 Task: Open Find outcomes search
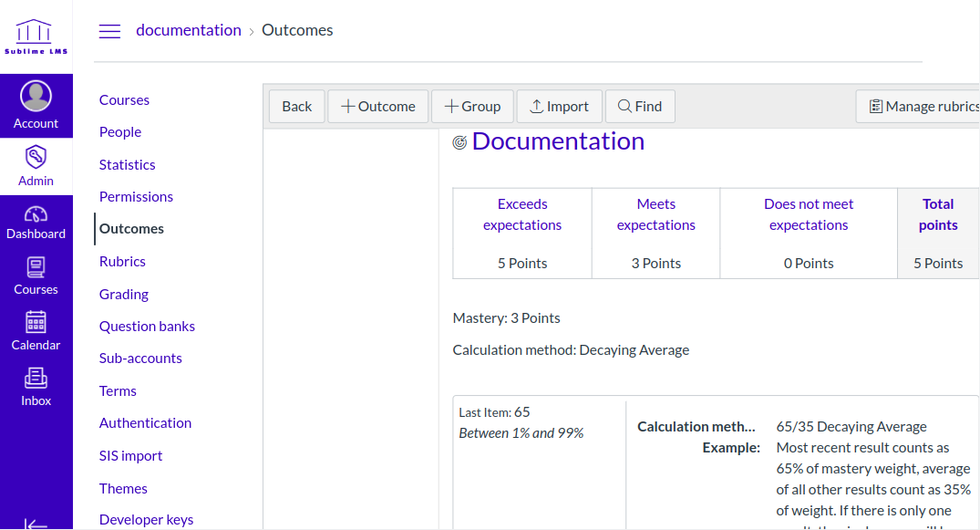click(x=640, y=107)
